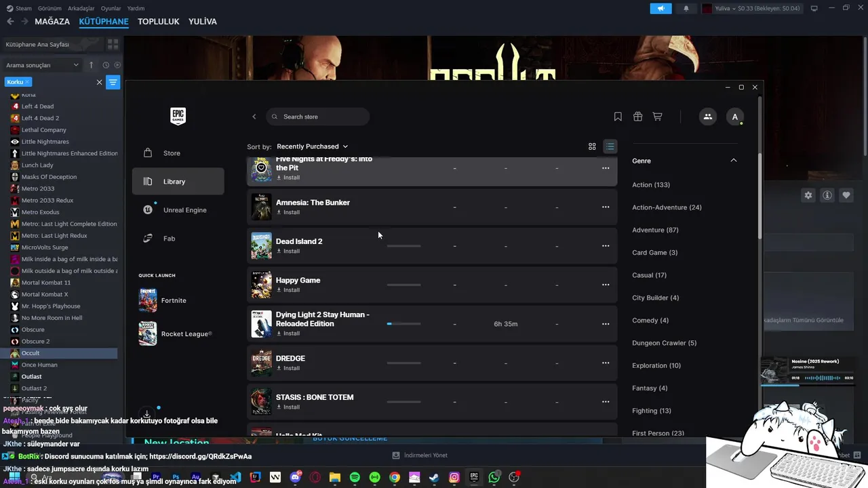Open the Yardım menu

(136, 8)
